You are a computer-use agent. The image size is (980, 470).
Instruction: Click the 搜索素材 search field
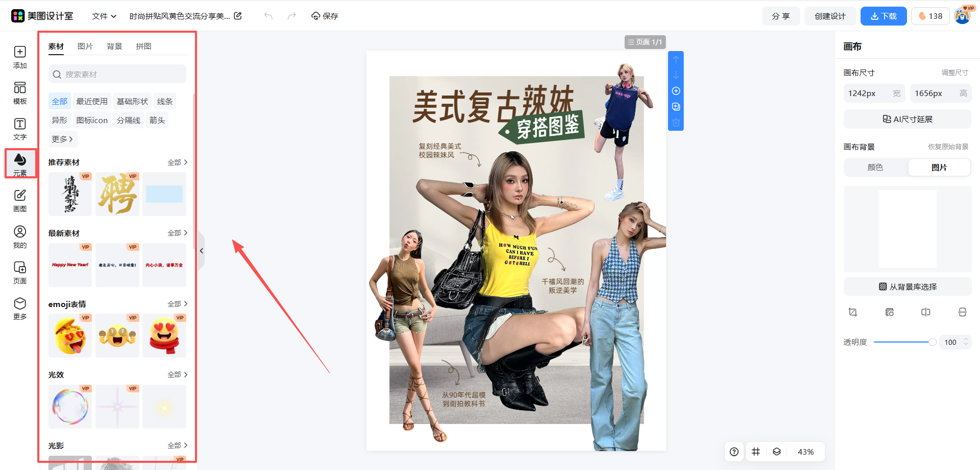click(116, 74)
